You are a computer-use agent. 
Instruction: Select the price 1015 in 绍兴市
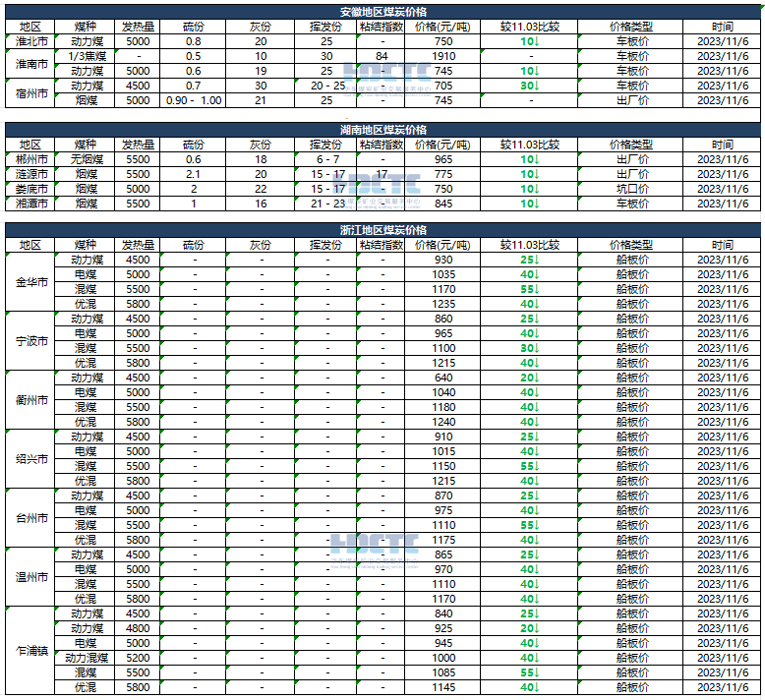[443, 451]
